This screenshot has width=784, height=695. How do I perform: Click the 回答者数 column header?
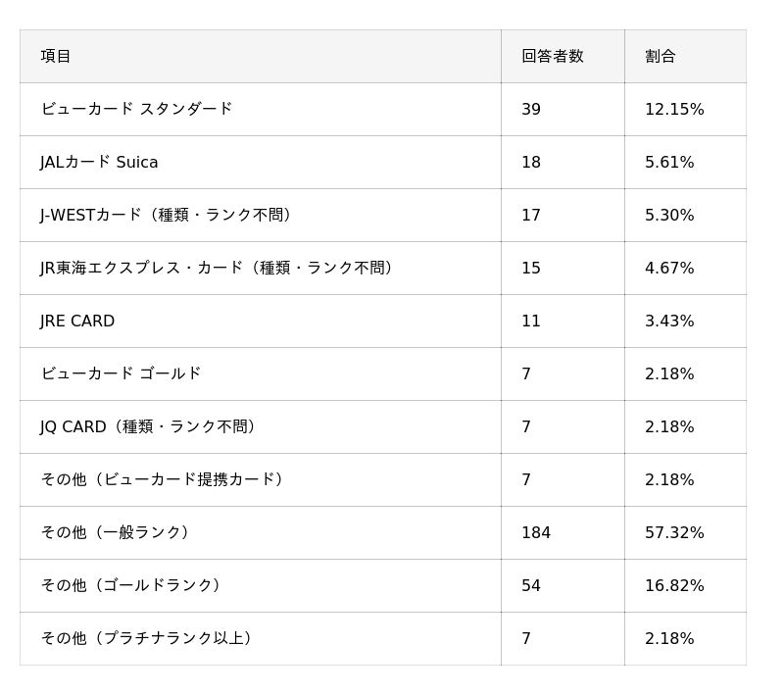tap(552, 56)
